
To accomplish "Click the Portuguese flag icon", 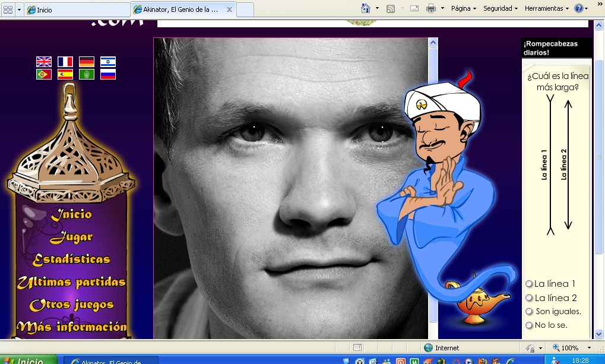I will point(44,75).
